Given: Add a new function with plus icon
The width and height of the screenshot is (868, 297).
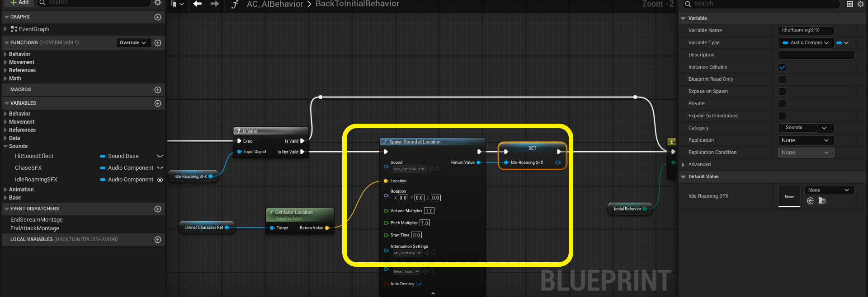Looking at the screenshot, I should coord(158,43).
